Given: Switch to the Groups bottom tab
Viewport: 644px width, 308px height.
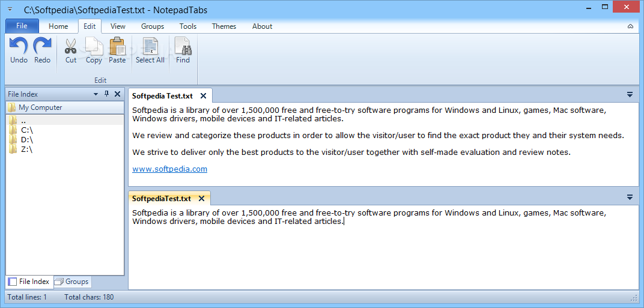Looking at the screenshot, I should click(x=72, y=282).
